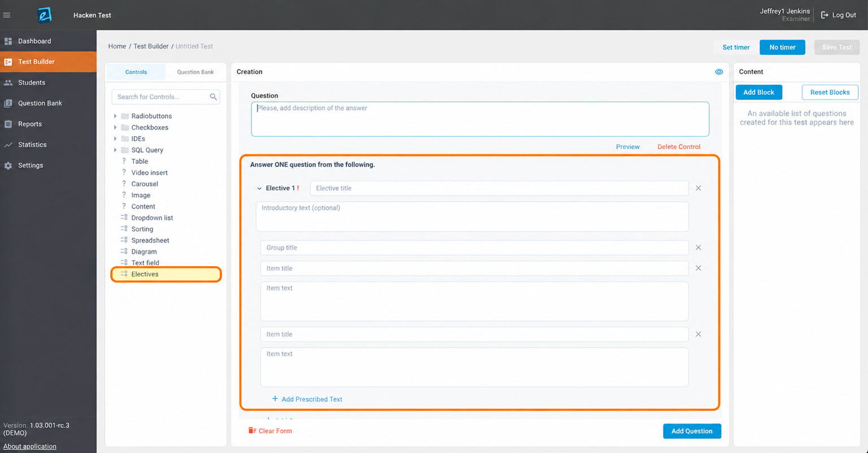This screenshot has width=868, height=453.
Task: Click the icon beside Spreadsheet control
Action: pos(124,240)
